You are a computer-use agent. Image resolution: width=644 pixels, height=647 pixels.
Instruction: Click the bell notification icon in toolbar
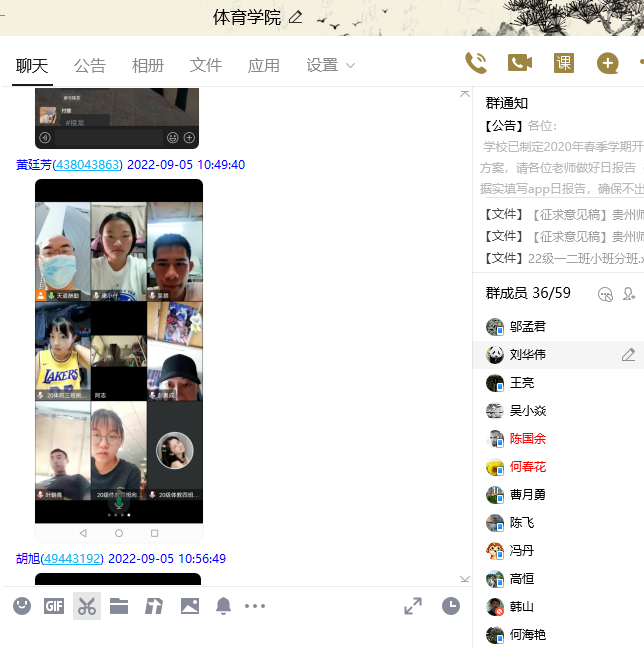223,606
